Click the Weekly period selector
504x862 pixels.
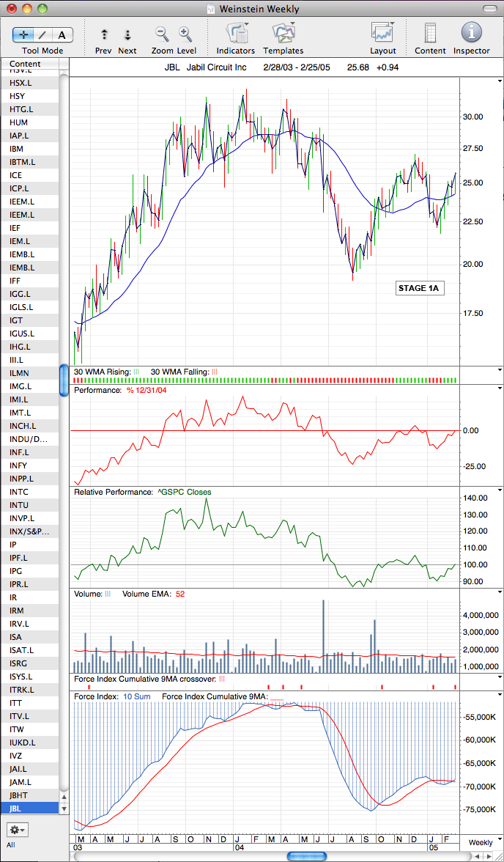pos(480,842)
